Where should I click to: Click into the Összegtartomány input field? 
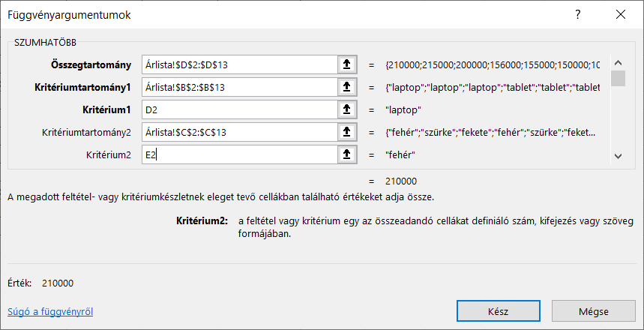[x=238, y=64]
